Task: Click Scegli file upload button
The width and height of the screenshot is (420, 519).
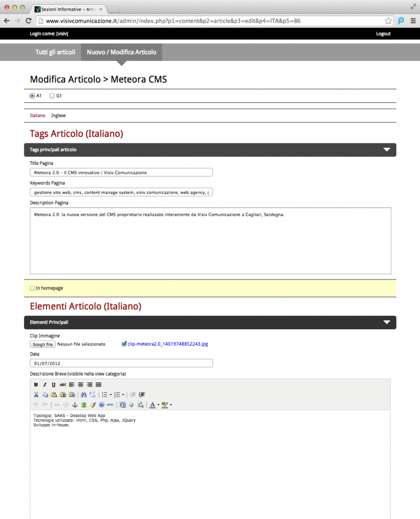Action: click(x=43, y=344)
